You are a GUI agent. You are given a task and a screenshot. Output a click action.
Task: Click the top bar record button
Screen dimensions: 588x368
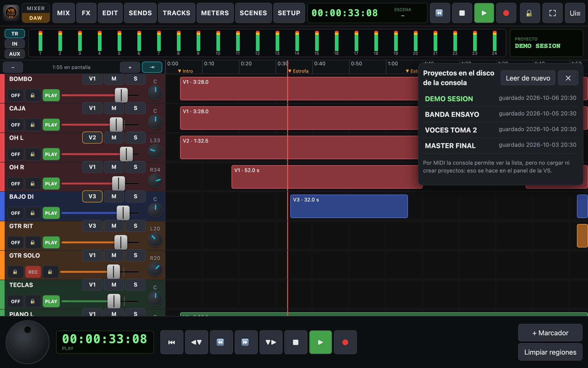(x=506, y=13)
